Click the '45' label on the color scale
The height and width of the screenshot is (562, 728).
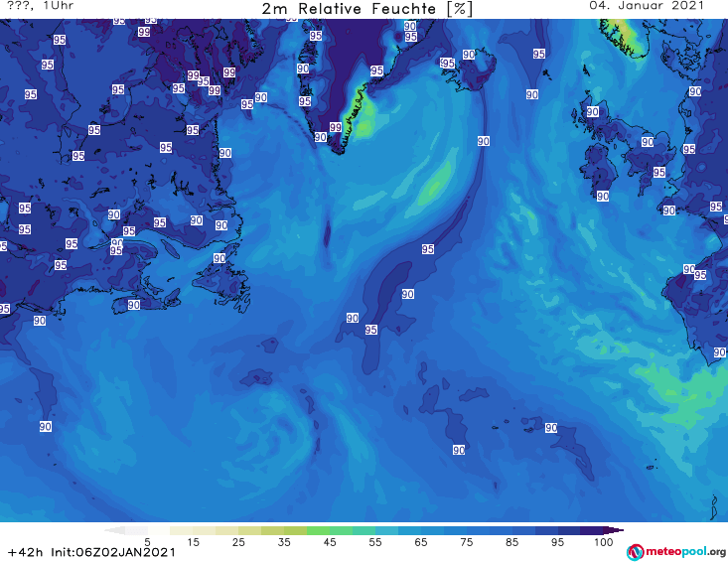point(330,542)
